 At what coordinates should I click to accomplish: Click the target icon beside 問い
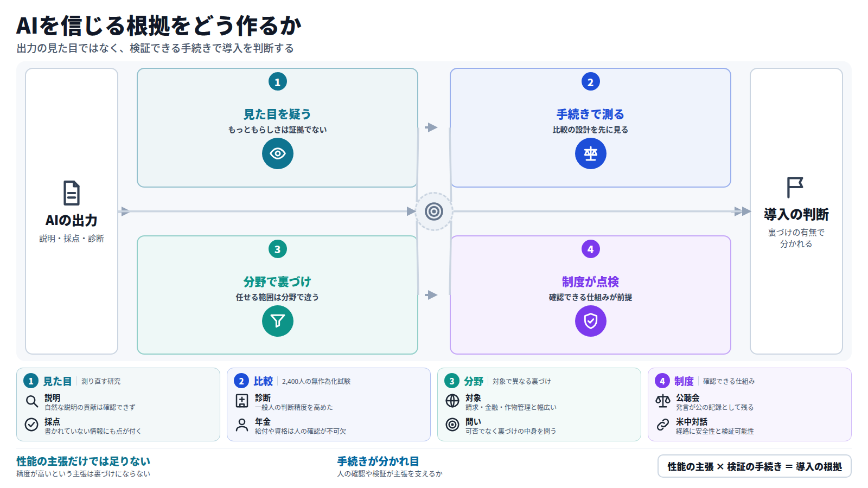[x=452, y=425]
